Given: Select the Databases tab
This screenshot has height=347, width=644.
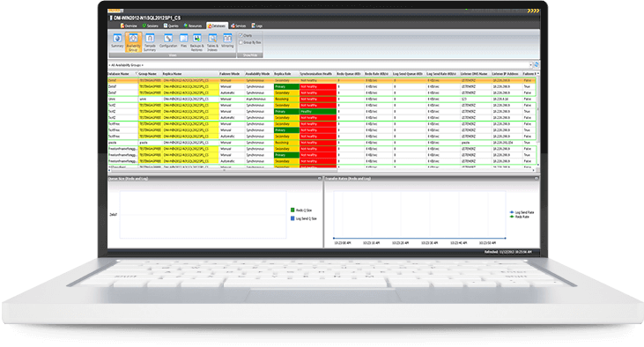Looking at the screenshot, I should pyautogui.click(x=217, y=26).
